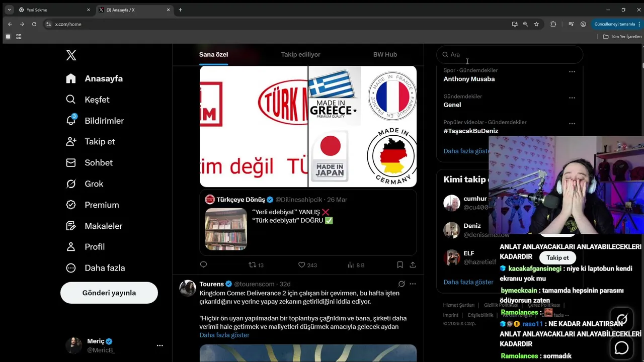This screenshot has height=362, width=644.
Task: Open account menu dots next to Meriç
Action: pyautogui.click(x=160, y=345)
